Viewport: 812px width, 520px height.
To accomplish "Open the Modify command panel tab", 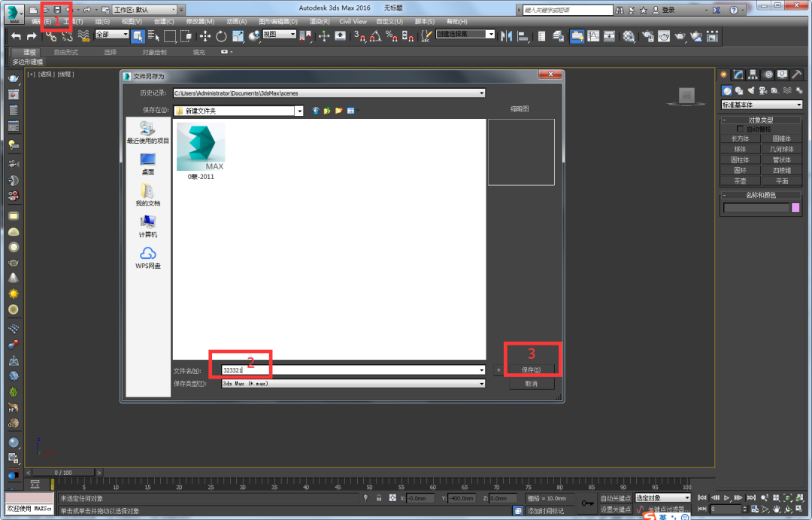I will 738,75.
